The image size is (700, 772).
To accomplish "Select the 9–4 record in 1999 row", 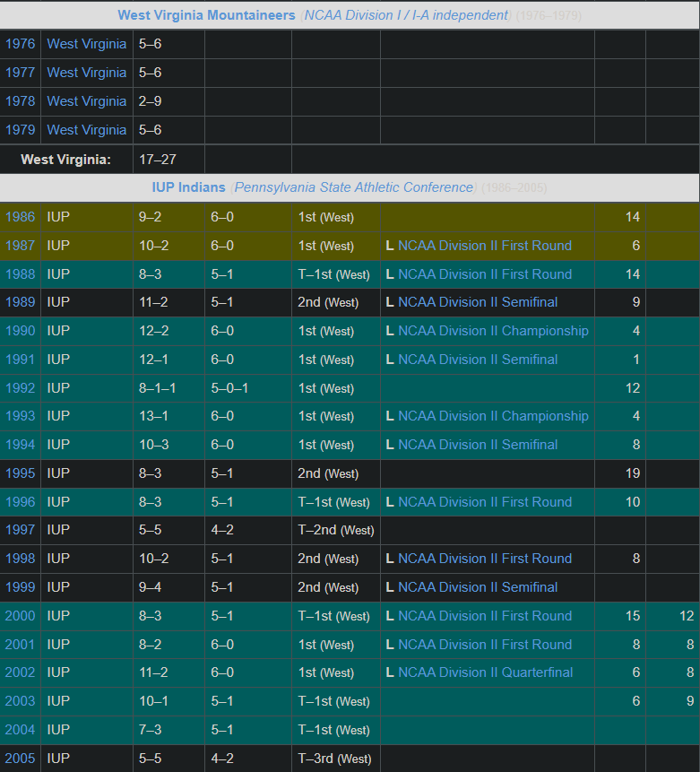I will (x=151, y=587).
